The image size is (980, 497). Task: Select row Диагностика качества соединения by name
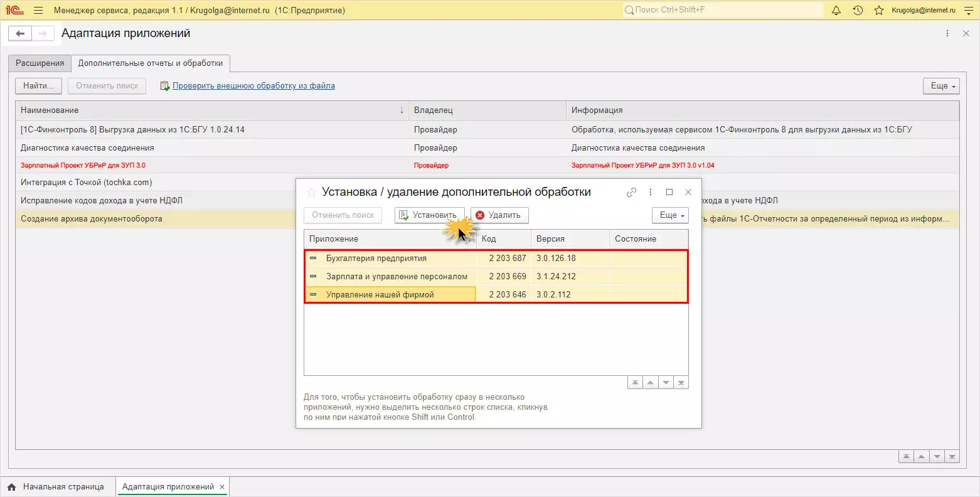click(x=87, y=148)
